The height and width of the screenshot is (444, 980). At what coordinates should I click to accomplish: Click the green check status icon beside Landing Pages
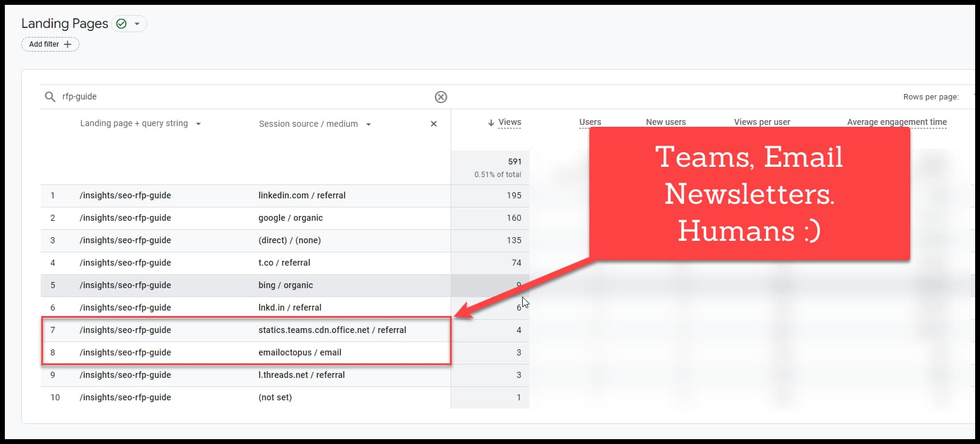121,24
